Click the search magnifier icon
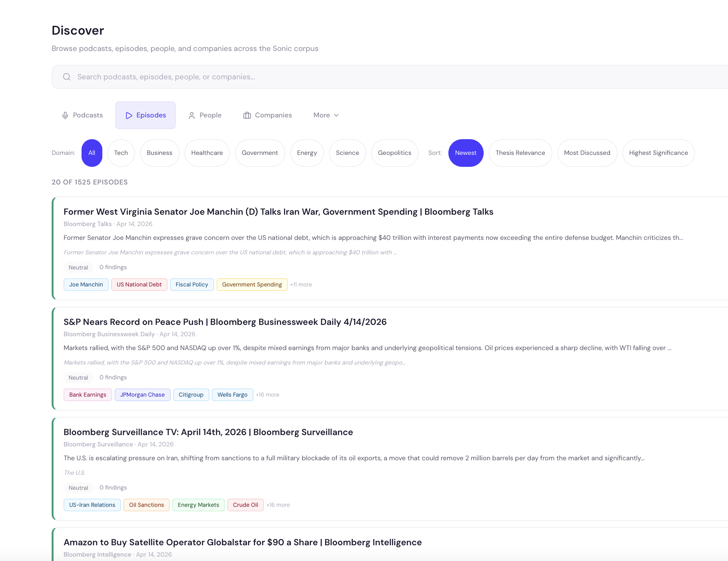The width and height of the screenshot is (728, 561). pyautogui.click(x=67, y=77)
